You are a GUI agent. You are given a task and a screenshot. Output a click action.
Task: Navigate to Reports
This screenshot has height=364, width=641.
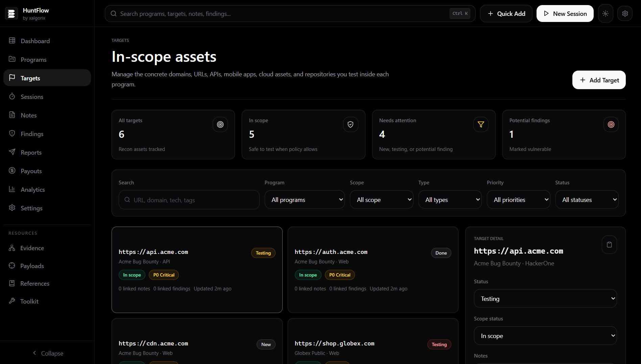coord(47,152)
